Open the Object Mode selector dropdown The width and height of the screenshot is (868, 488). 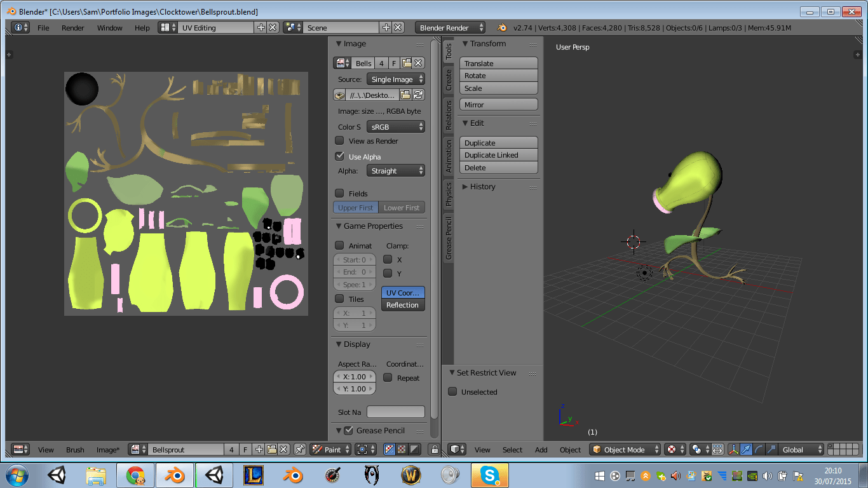625,449
